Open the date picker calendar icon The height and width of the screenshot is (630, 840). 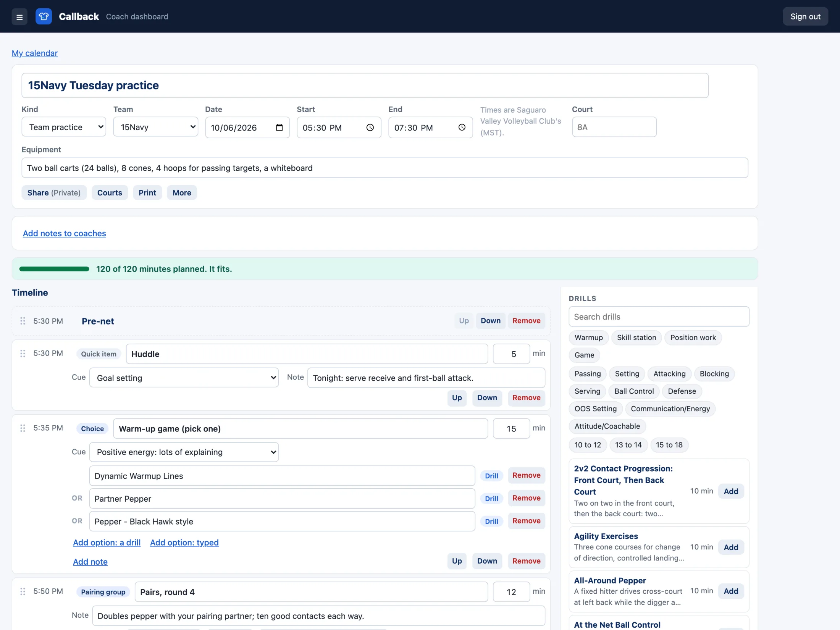pyautogui.click(x=279, y=128)
